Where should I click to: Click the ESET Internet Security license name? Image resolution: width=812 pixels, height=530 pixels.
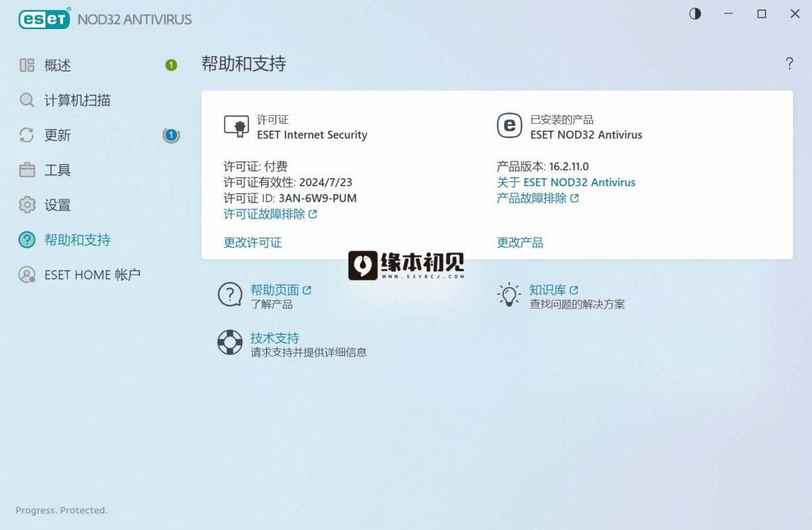point(312,135)
